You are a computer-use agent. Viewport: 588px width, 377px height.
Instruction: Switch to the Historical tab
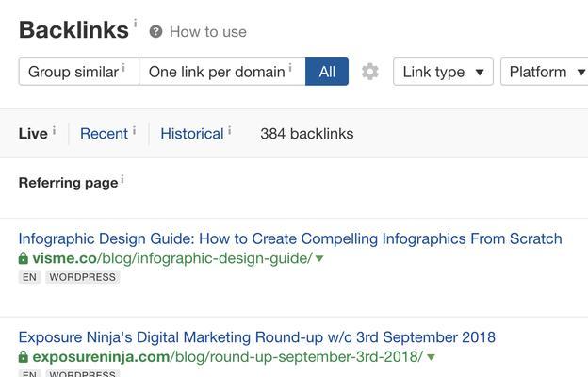[192, 134]
